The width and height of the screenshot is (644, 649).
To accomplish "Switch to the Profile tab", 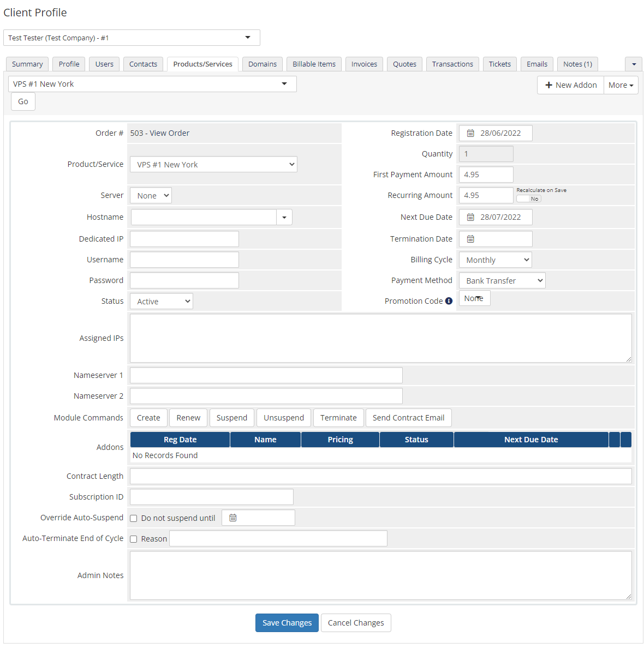I will pyautogui.click(x=69, y=64).
